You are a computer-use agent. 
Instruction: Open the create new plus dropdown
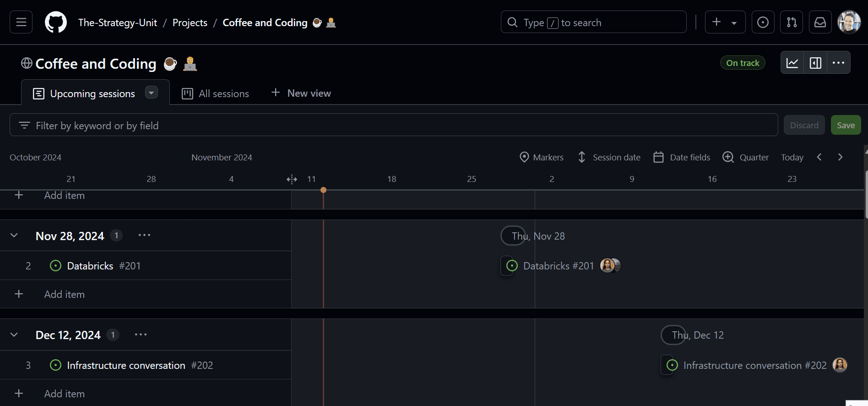(725, 22)
